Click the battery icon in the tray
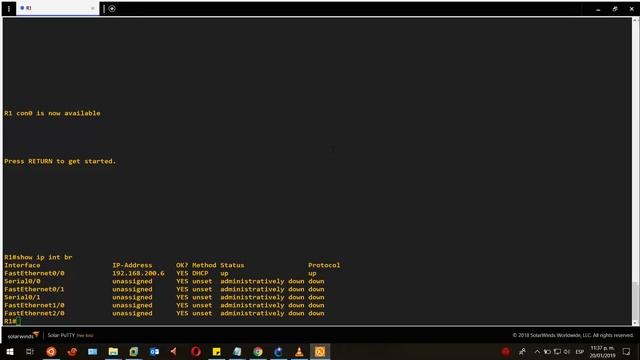The height and width of the screenshot is (360, 640). [x=547, y=351]
